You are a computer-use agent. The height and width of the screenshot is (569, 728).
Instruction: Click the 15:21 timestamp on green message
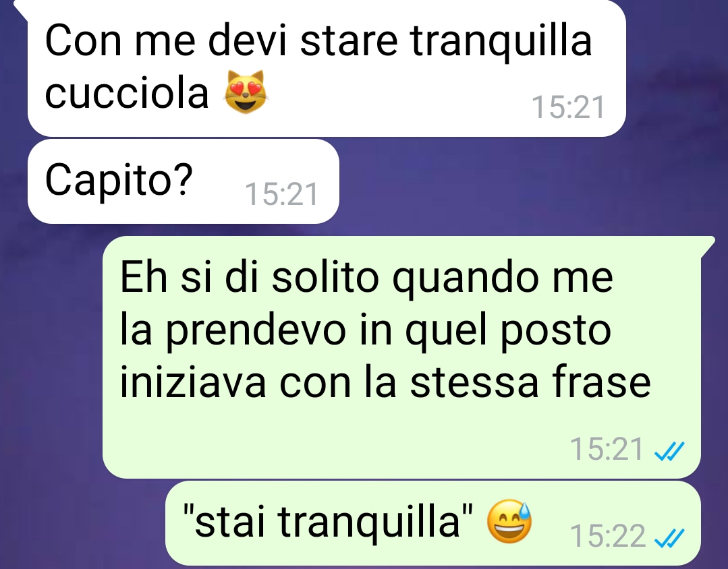pos(607,449)
